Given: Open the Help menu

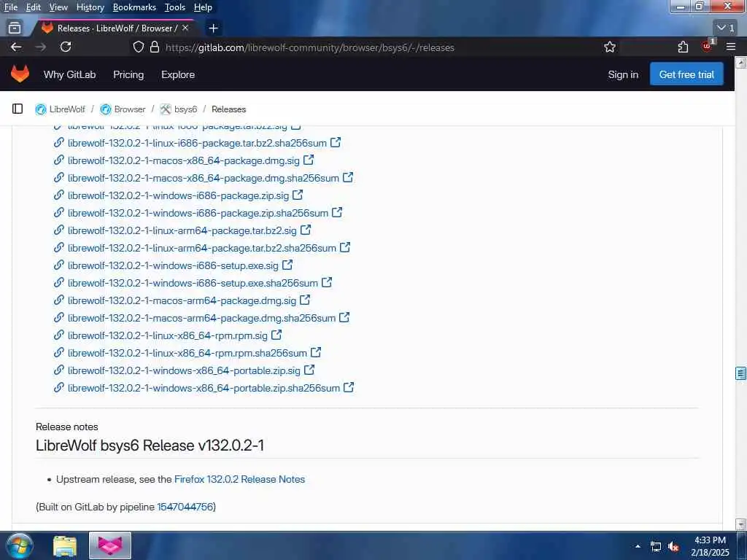Looking at the screenshot, I should point(203,7).
